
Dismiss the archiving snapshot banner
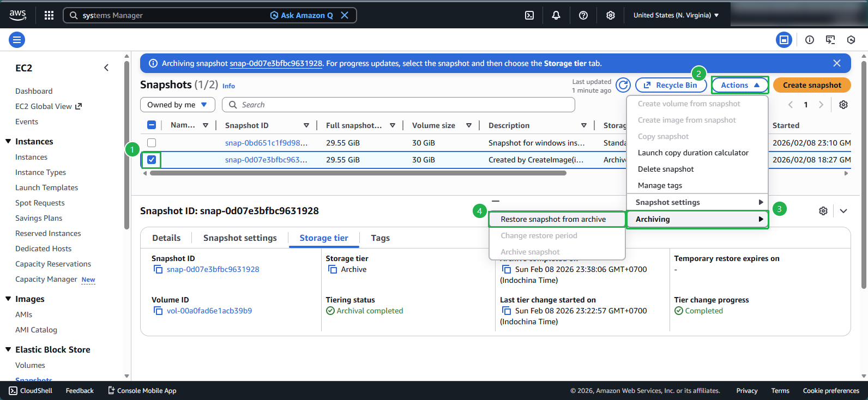[837, 63]
